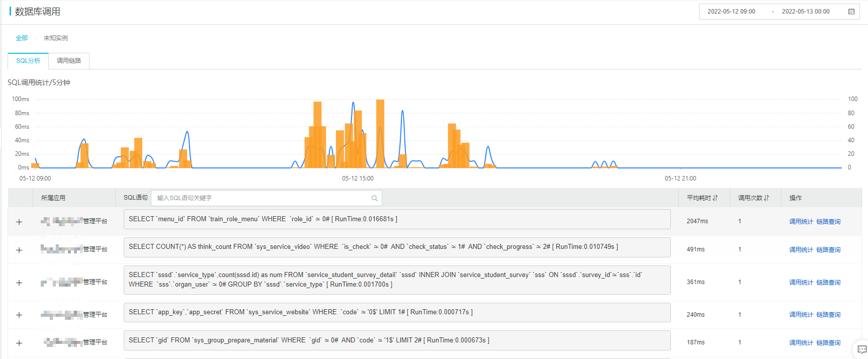Screen dimensions: 868x359
Task: Click the SELECT gid SQL statement
Action: coord(397,340)
